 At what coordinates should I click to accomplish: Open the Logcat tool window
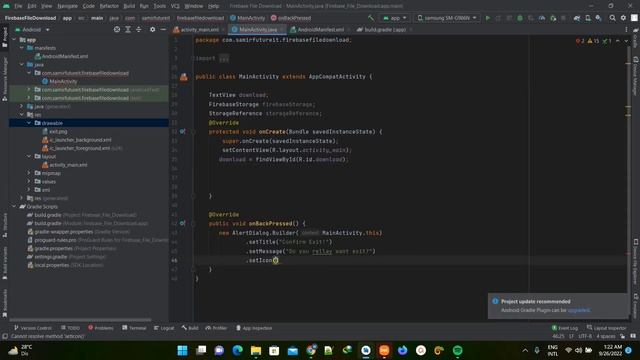164,328
